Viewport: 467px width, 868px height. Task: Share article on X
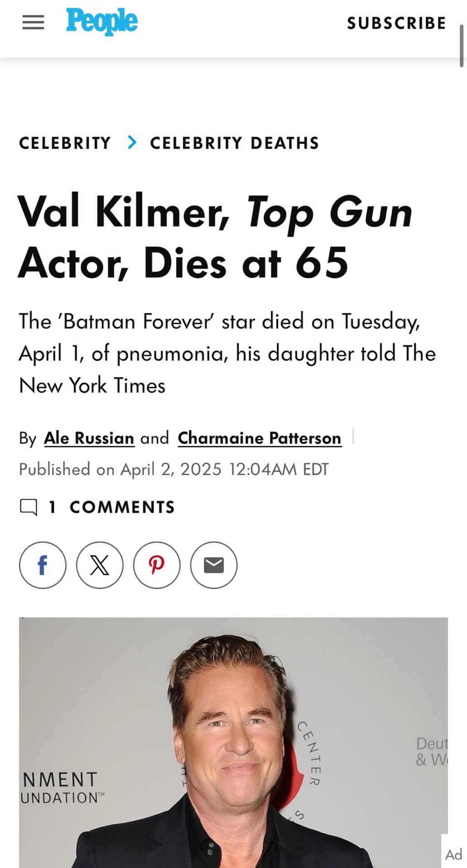pos(100,565)
